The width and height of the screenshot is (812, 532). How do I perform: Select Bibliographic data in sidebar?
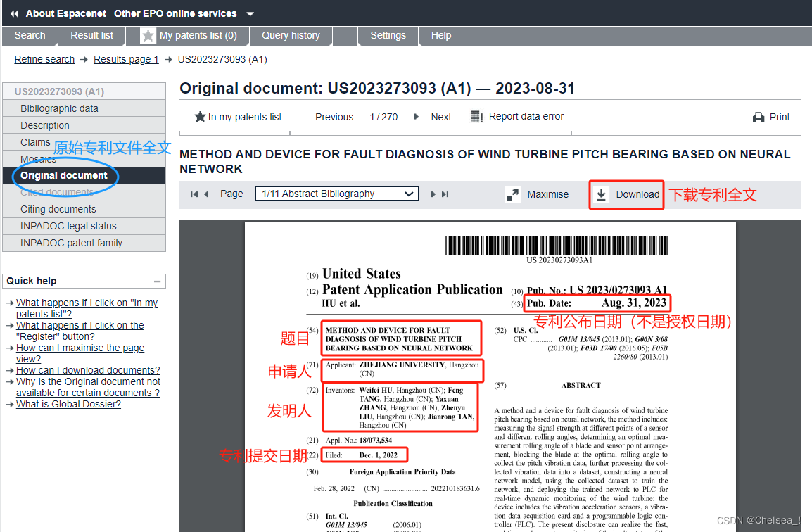[x=84, y=108]
